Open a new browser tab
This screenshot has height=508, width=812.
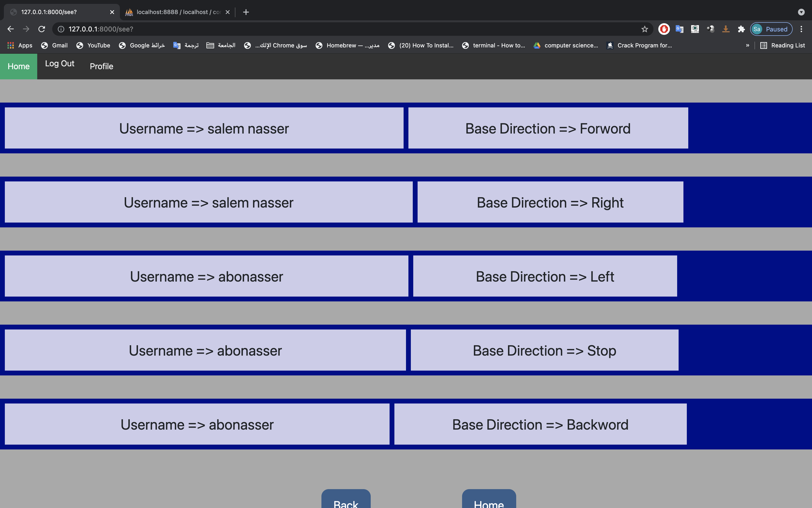point(246,12)
